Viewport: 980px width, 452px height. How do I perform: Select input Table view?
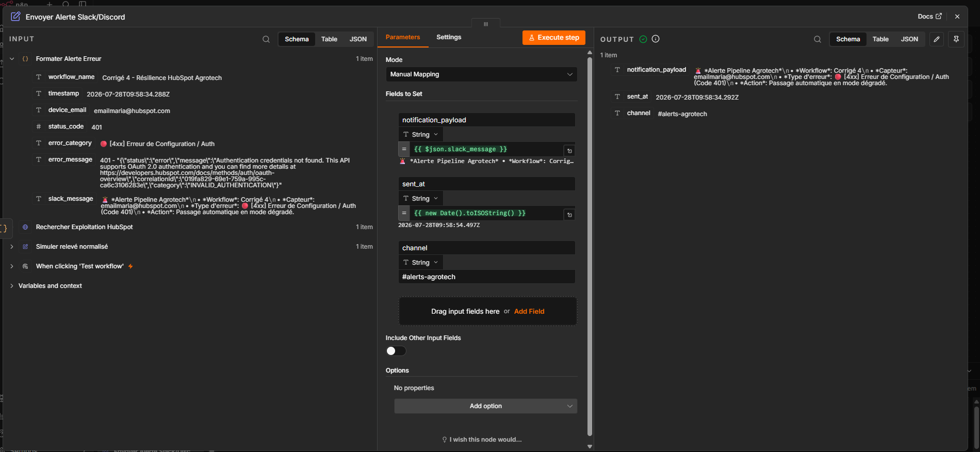[329, 39]
